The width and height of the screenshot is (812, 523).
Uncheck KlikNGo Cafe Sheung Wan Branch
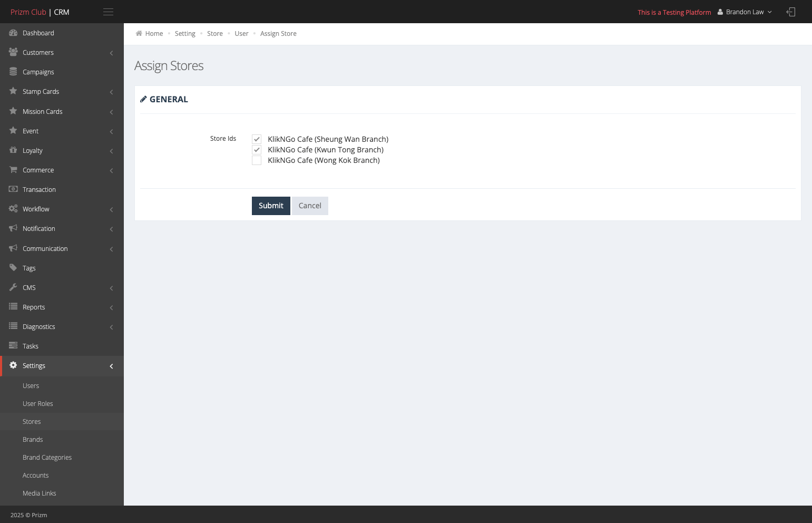tap(257, 139)
